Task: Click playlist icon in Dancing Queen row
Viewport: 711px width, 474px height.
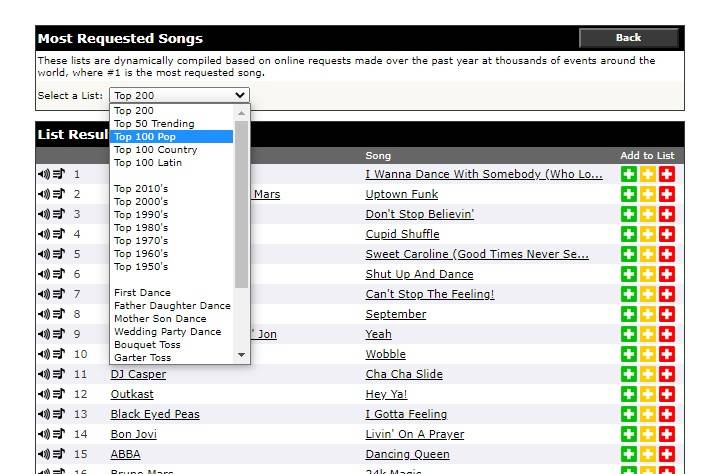Action: coord(59,454)
